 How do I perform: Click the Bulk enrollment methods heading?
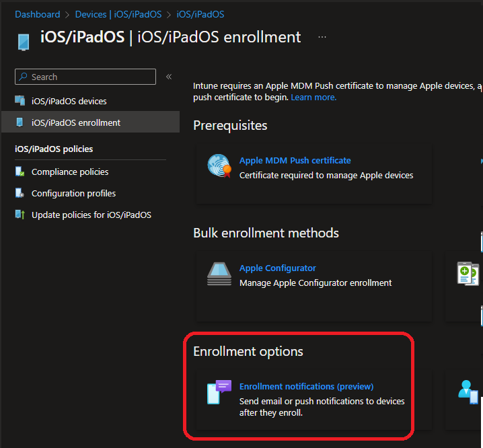(266, 233)
